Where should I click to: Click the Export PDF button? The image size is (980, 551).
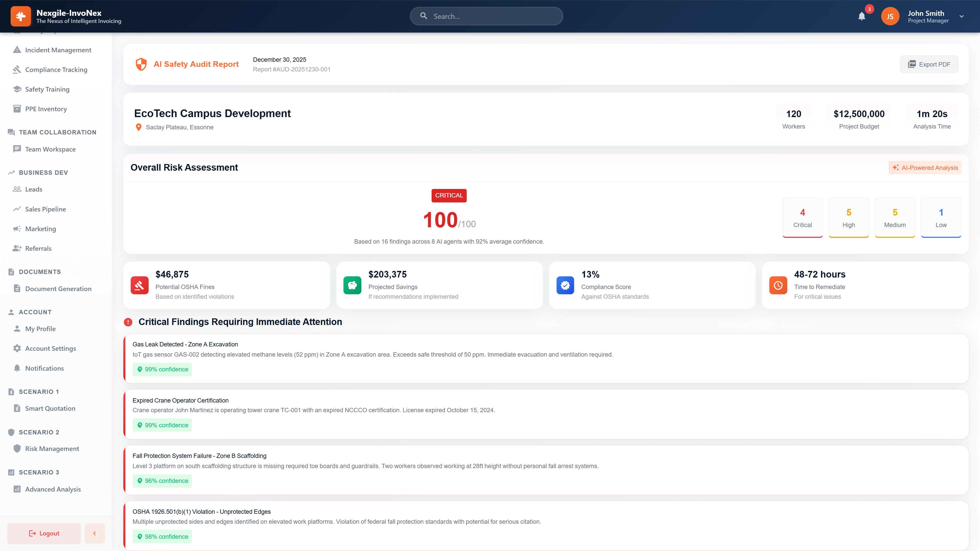(929, 64)
